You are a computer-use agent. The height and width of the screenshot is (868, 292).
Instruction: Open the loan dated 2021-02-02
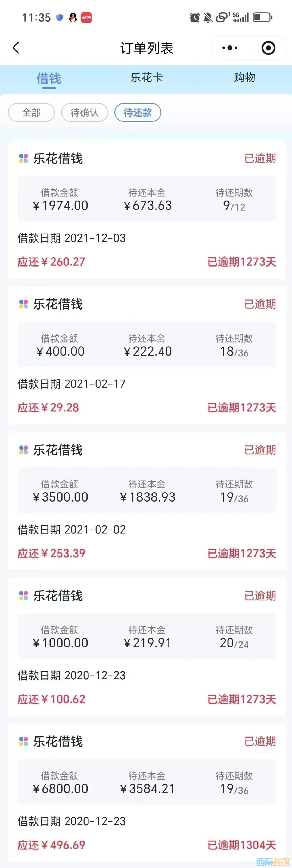pyautogui.click(x=72, y=530)
